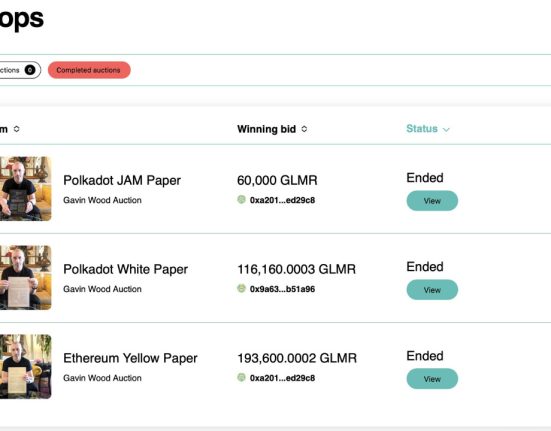551x431 pixels.
Task: Click the avatar icon beside 0x9a63...b51a96
Action: click(x=241, y=288)
